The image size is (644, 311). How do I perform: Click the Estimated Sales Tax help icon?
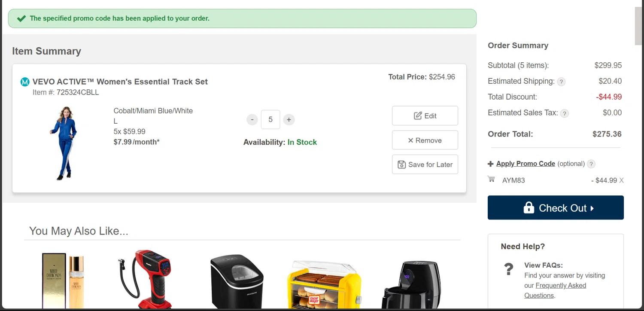565,113
